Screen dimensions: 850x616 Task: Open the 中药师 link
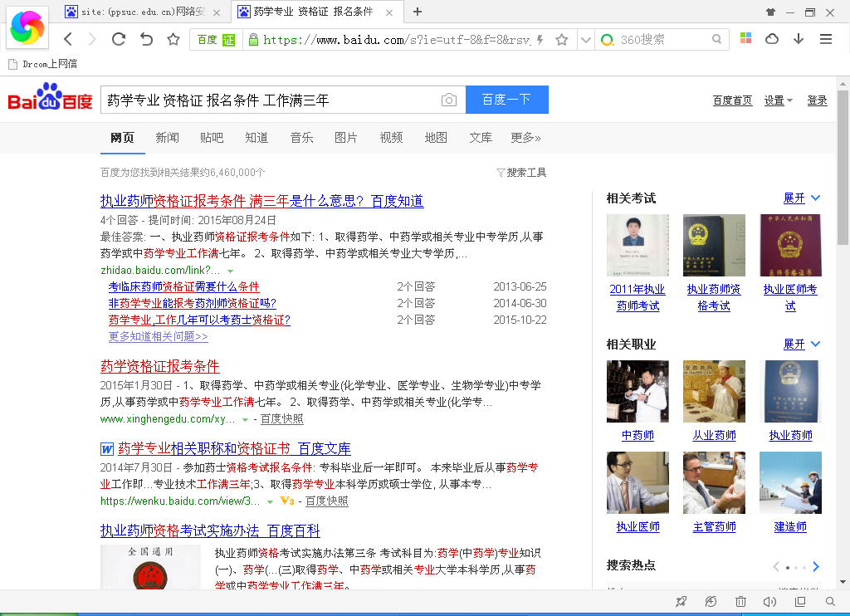pos(637,435)
